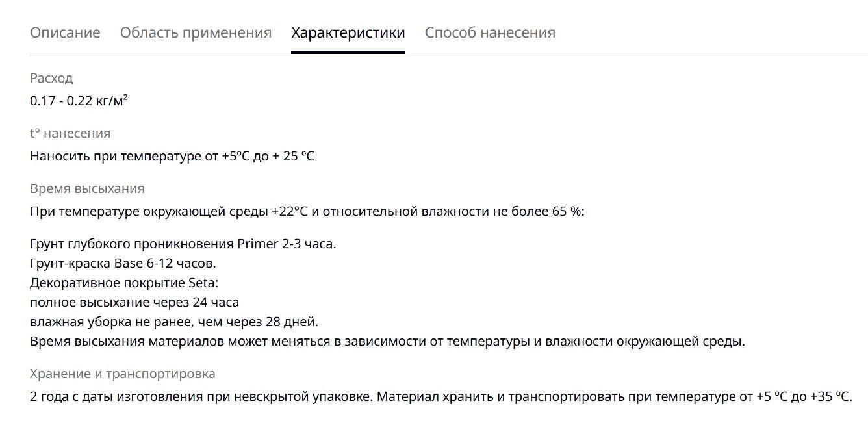868x434 pixels.
Task: Select the Характеристики tab
Action: point(348,32)
